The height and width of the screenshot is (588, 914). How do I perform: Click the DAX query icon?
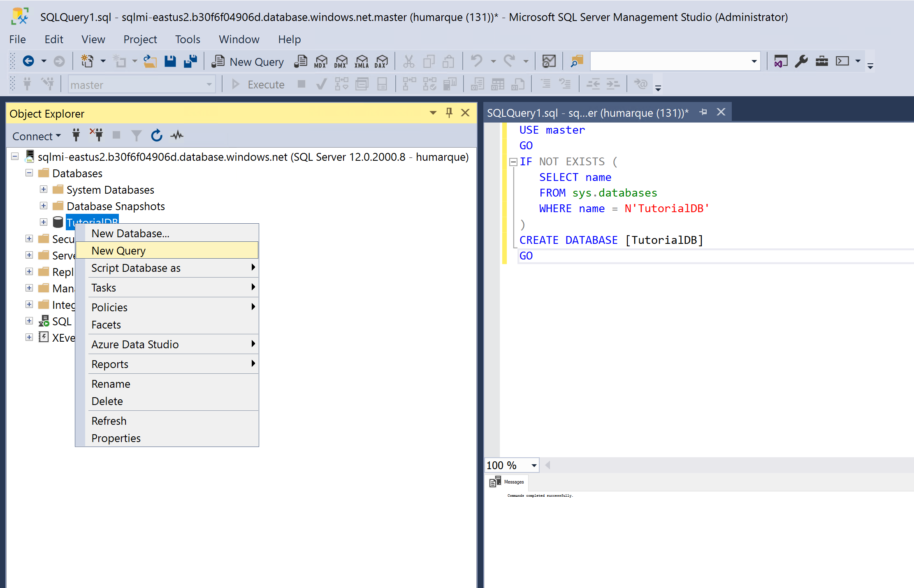pyautogui.click(x=382, y=61)
